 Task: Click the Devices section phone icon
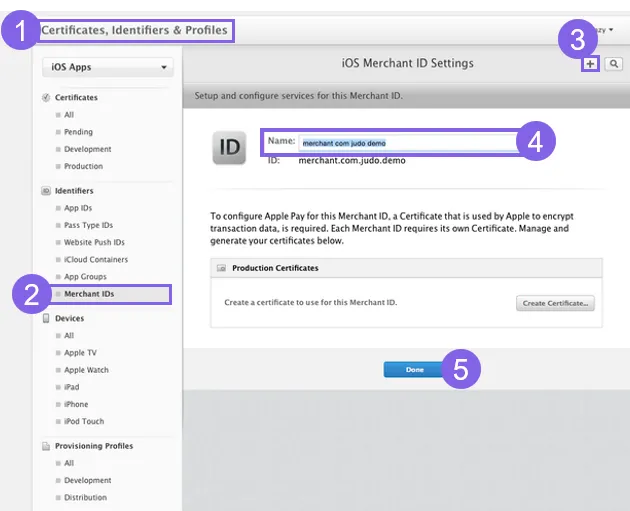tap(46, 318)
